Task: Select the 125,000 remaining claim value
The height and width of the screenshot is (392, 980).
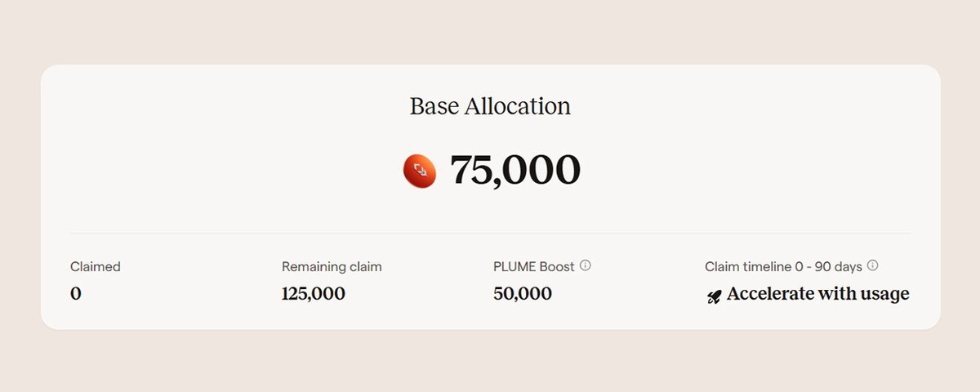Action: tap(314, 293)
